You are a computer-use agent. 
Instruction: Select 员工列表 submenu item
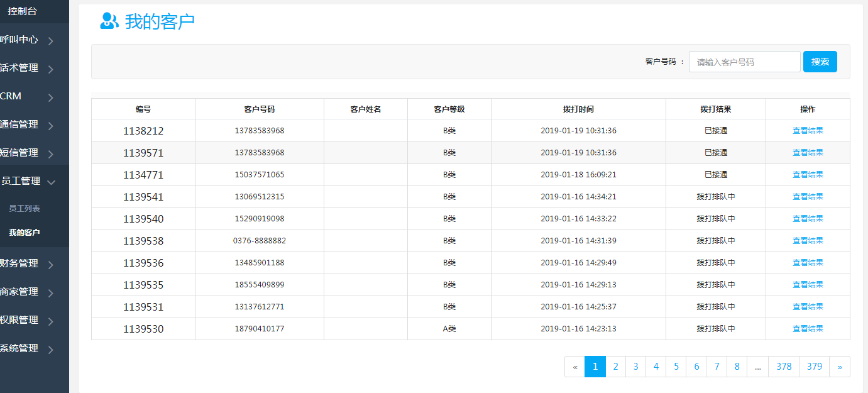click(25, 208)
